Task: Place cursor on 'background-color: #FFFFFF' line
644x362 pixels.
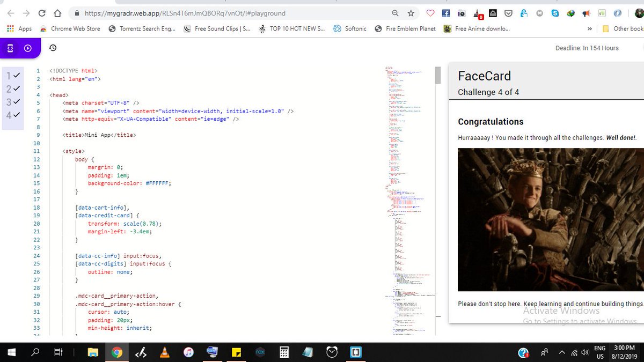Action: tap(129, 183)
